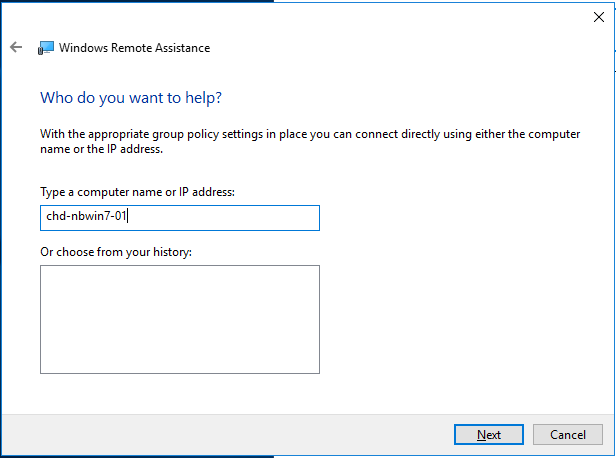Click the 'Or choose from your history' label
This screenshot has width=616, height=458.
(x=116, y=252)
